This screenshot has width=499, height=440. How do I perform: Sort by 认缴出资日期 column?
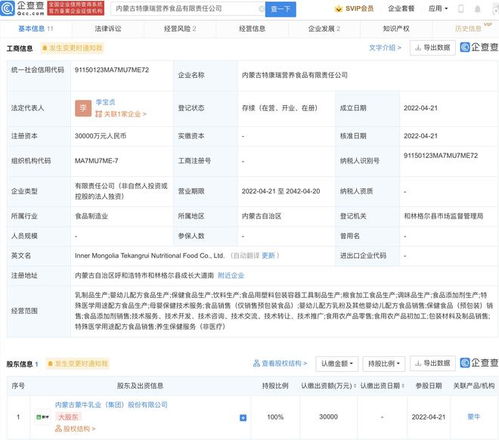point(382,386)
